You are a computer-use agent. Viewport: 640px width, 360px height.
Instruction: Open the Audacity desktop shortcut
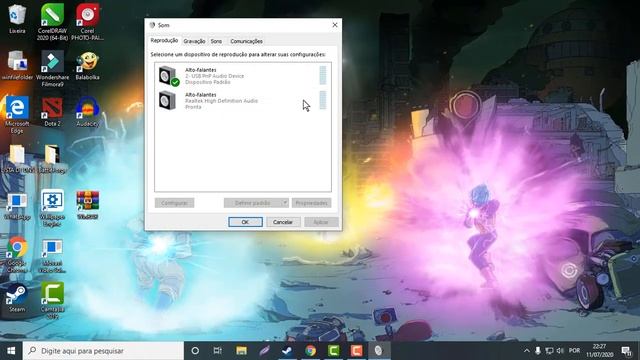coord(87,111)
